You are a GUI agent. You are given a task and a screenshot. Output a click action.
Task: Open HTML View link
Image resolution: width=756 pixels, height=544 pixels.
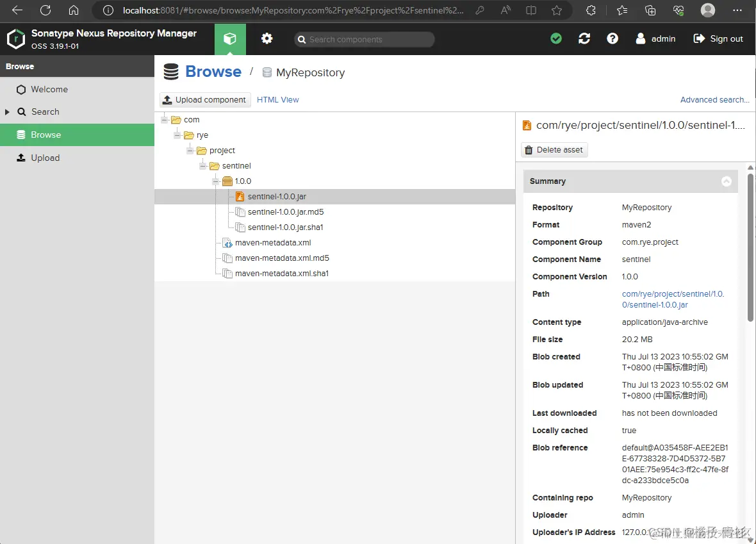coord(277,100)
